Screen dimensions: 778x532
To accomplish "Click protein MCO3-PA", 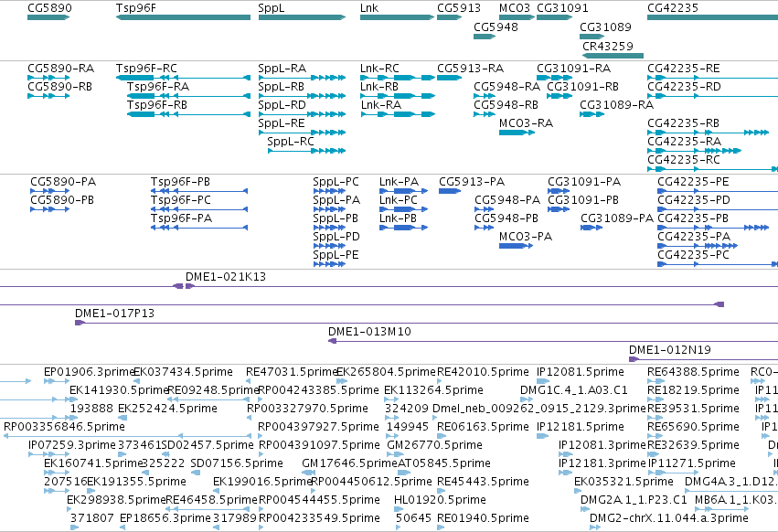I will [x=516, y=246].
